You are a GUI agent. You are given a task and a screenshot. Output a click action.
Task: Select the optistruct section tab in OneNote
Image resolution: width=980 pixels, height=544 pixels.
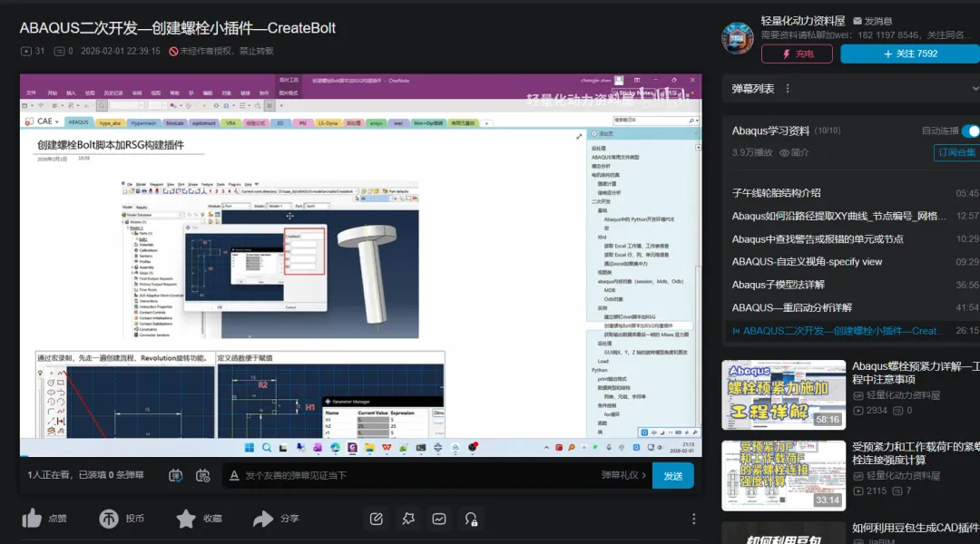pos(204,123)
